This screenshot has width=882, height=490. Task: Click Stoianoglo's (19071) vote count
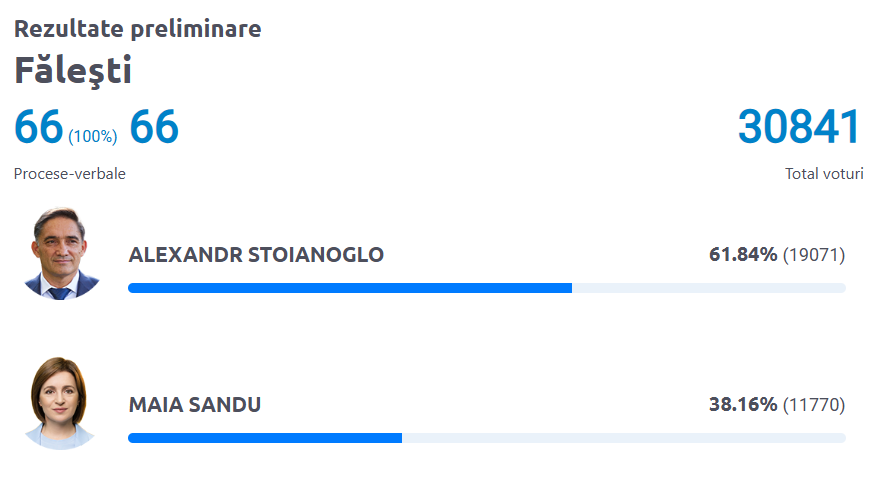(x=814, y=255)
